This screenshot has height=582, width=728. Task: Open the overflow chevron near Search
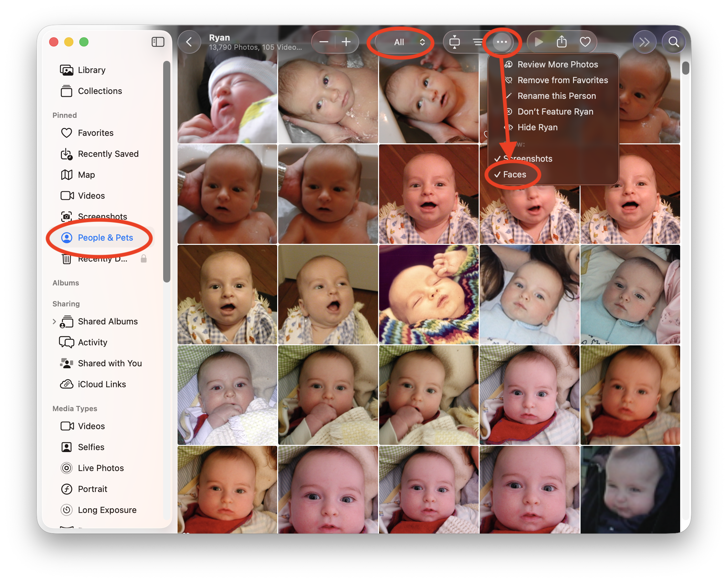point(644,42)
